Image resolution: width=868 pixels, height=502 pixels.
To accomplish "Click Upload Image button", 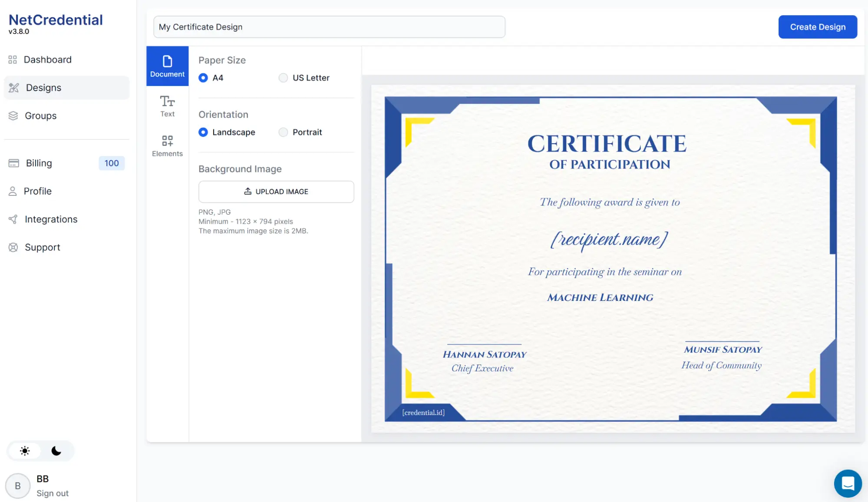I will [276, 192].
